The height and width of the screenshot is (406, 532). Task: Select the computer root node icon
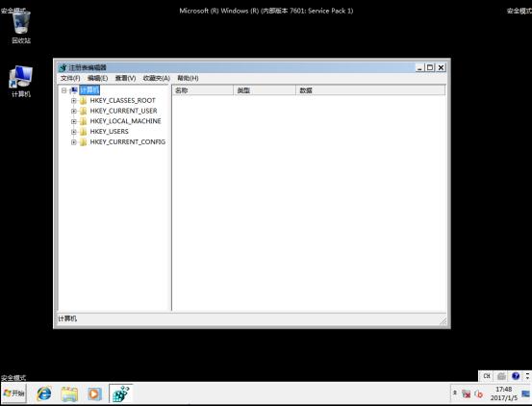tap(74, 90)
